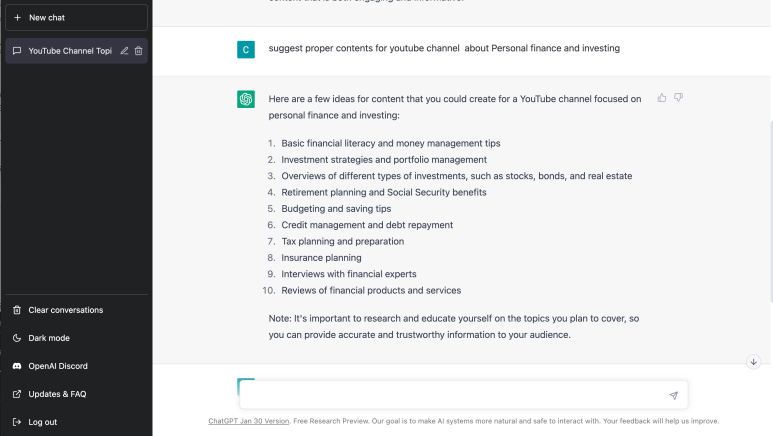Click the scroll to bottom arrow button
The width and height of the screenshot is (773, 436).
[x=753, y=361]
